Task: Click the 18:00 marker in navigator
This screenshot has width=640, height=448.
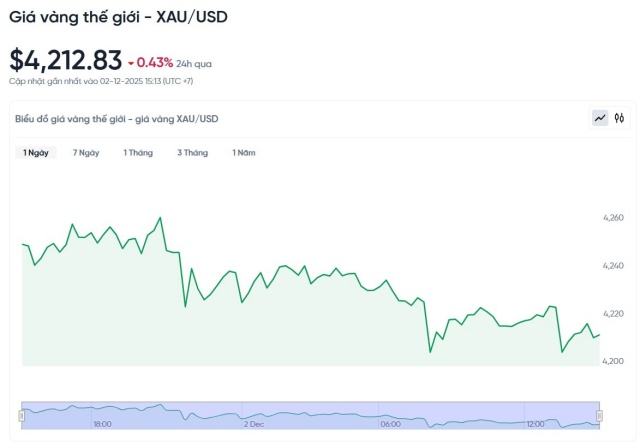Action: (x=102, y=424)
